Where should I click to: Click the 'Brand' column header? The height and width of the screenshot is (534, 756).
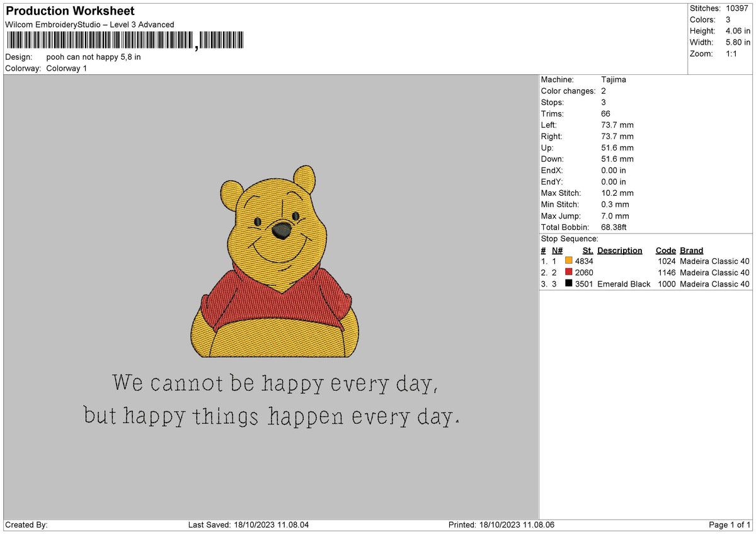[x=692, y=250]
